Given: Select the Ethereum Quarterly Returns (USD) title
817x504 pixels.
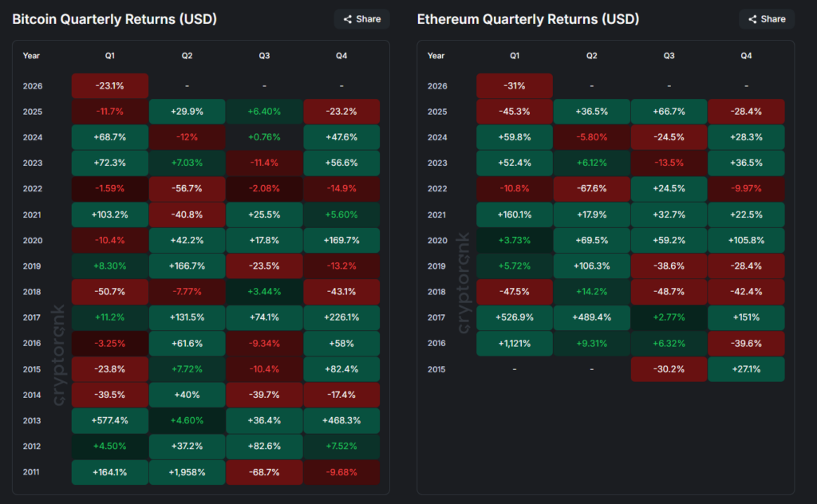Looking at the screenshot, I should (x=527, y=19).
